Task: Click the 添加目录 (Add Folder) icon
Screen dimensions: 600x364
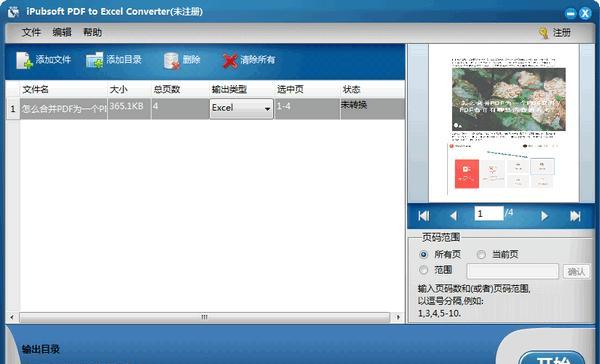Action: tap(95, 60)
